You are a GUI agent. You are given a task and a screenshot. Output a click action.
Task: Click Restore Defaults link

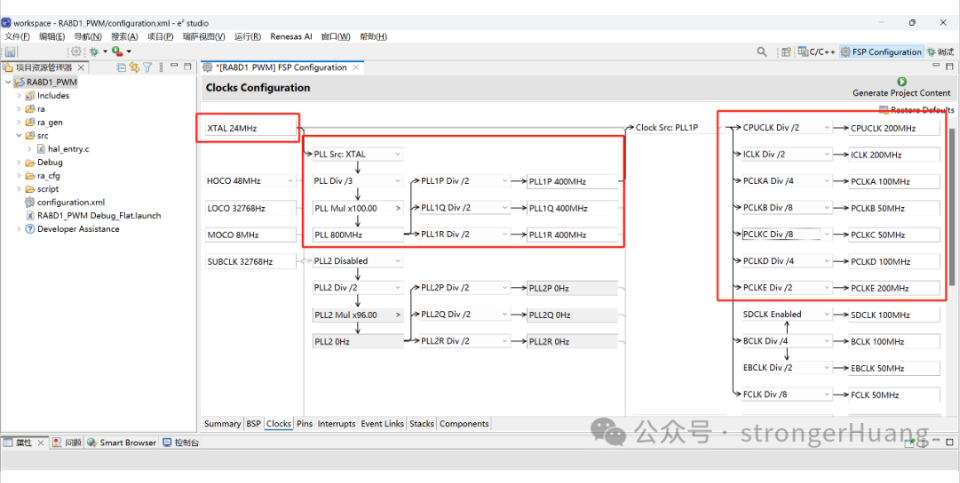tap(917, 110)
